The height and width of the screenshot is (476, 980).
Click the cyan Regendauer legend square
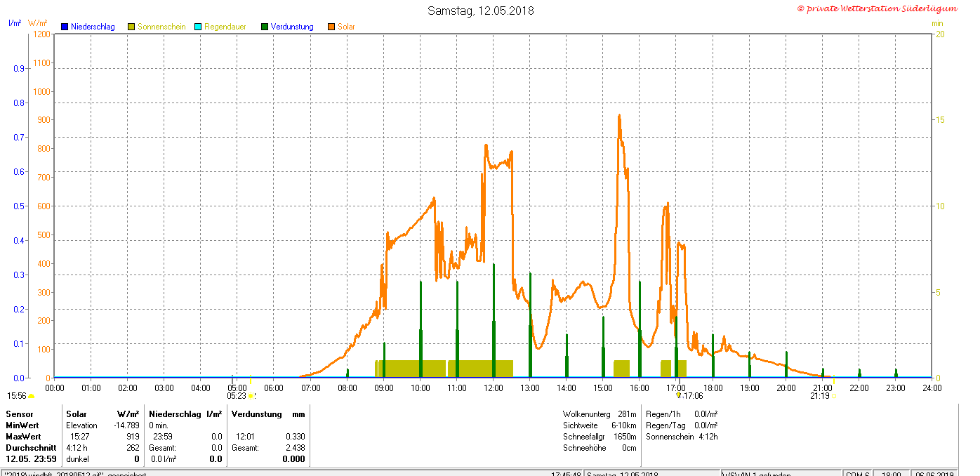pos(198,27)
